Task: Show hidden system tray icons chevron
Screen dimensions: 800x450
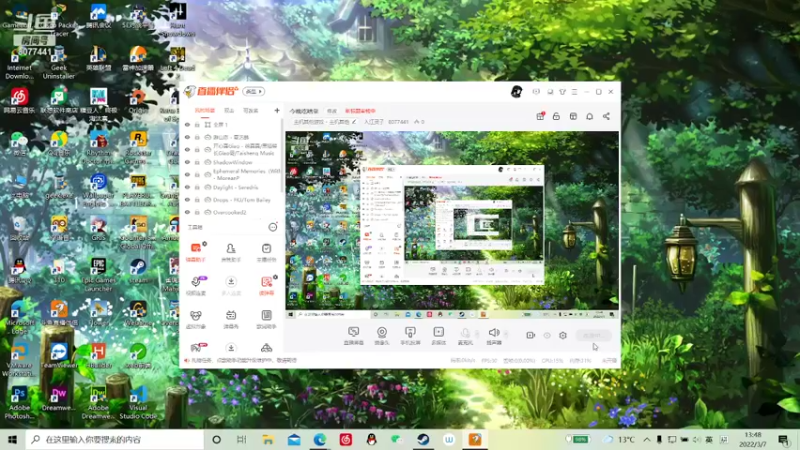Action: [x=646, y=439]
